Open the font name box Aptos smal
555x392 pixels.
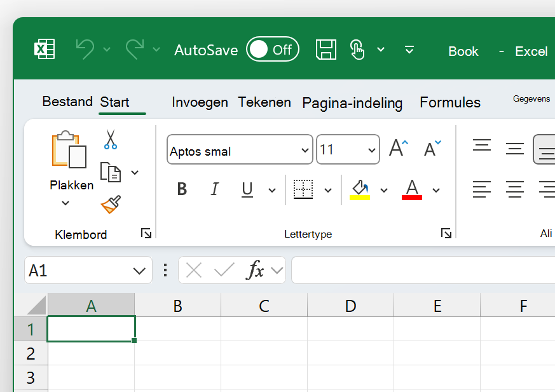(240, 149)
